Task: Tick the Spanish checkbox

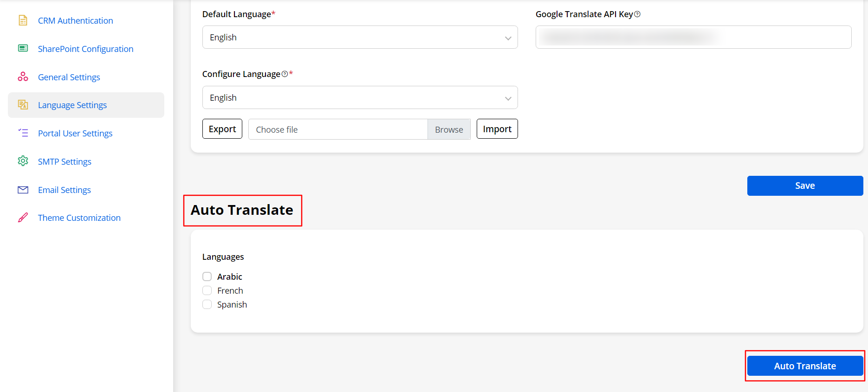Action: click(x=207, y=304)
